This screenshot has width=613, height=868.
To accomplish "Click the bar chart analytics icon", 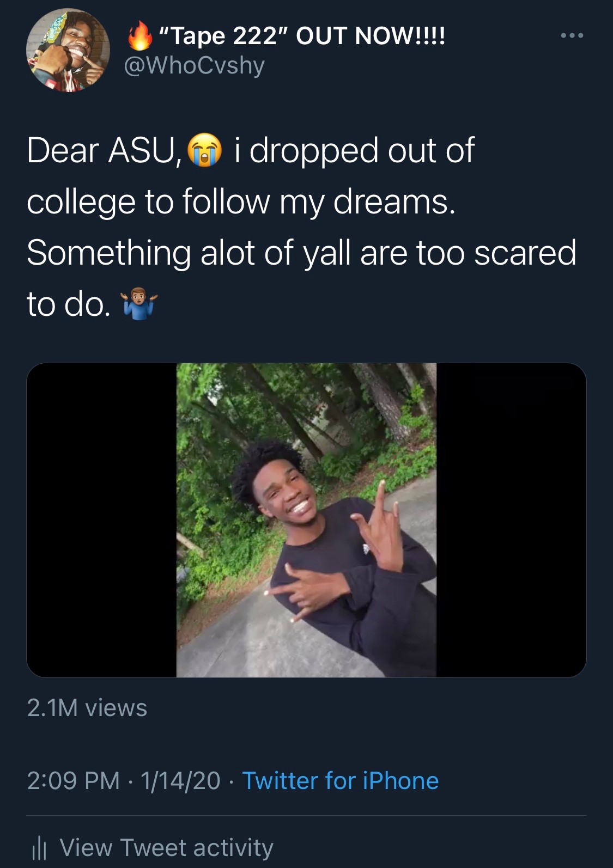I will coord(39,848).
